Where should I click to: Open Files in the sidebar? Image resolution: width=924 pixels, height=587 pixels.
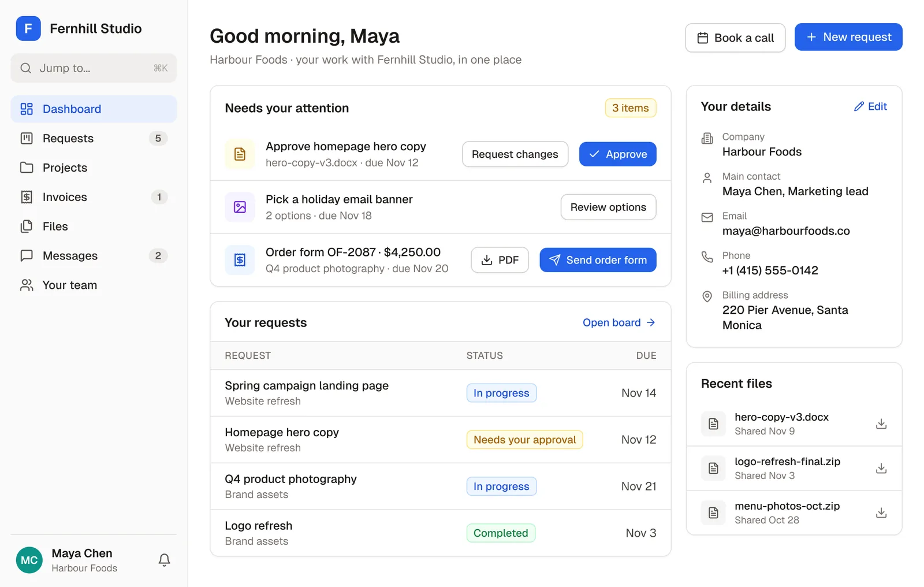point(94,226)
